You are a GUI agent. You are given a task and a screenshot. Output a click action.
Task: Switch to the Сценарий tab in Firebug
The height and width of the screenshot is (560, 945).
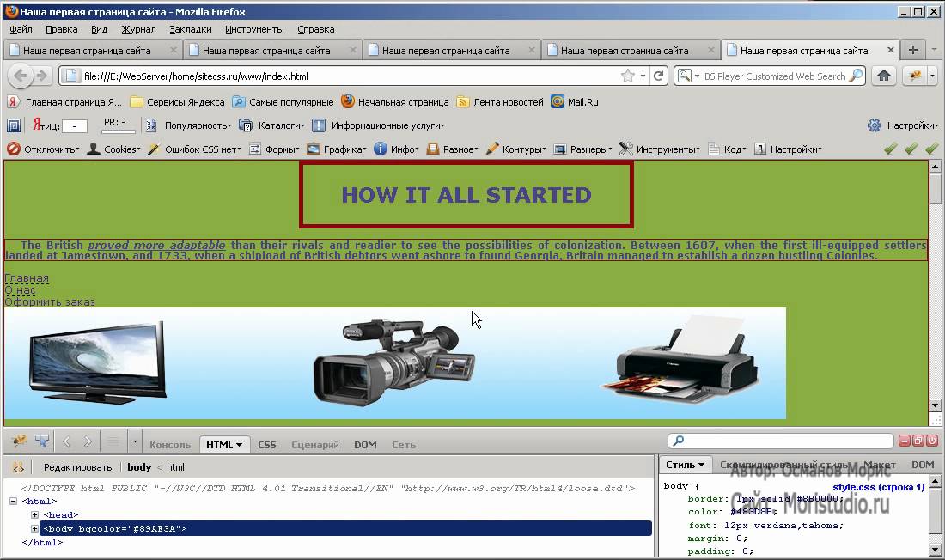tap(315, 445)
